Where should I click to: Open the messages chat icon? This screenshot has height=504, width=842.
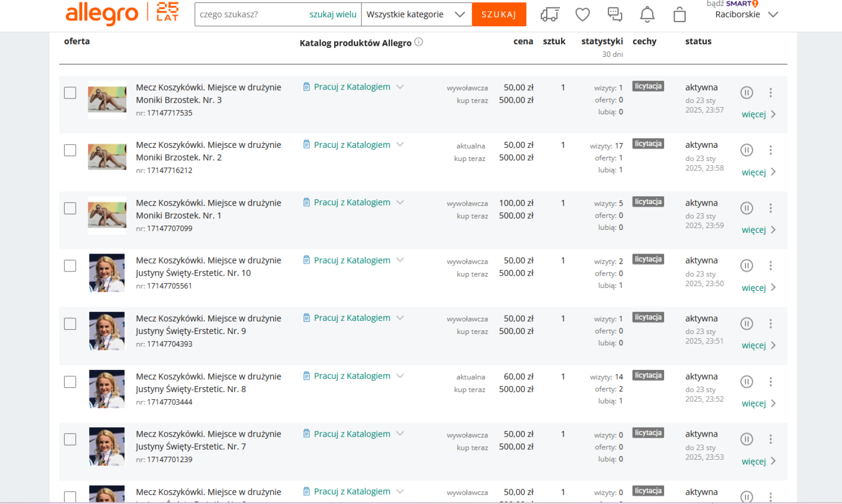[x=615, y=14]
